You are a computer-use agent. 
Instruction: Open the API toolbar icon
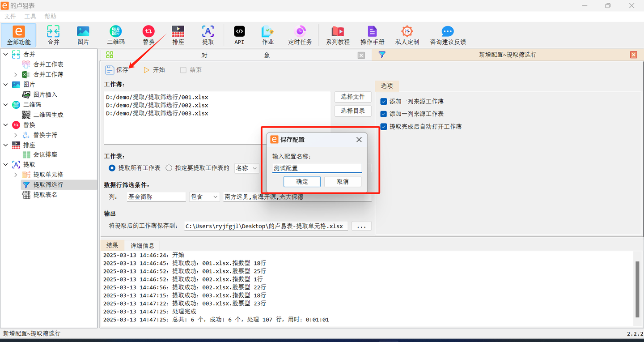239,35
